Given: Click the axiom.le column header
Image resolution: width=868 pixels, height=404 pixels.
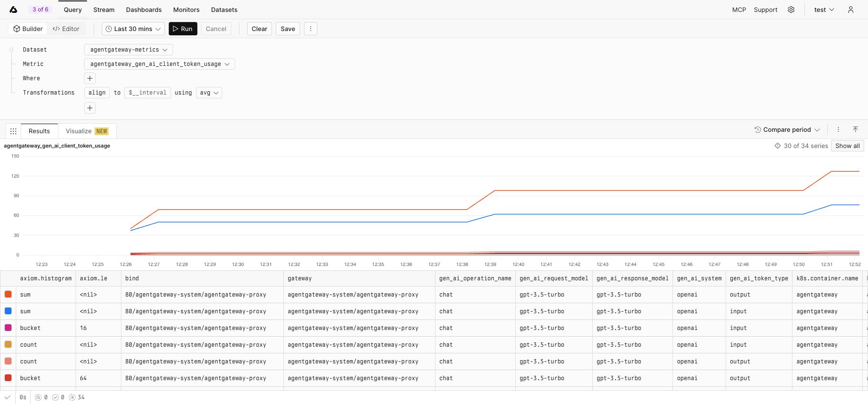Looking at the screenshot, I should click(x=98, y=278).
